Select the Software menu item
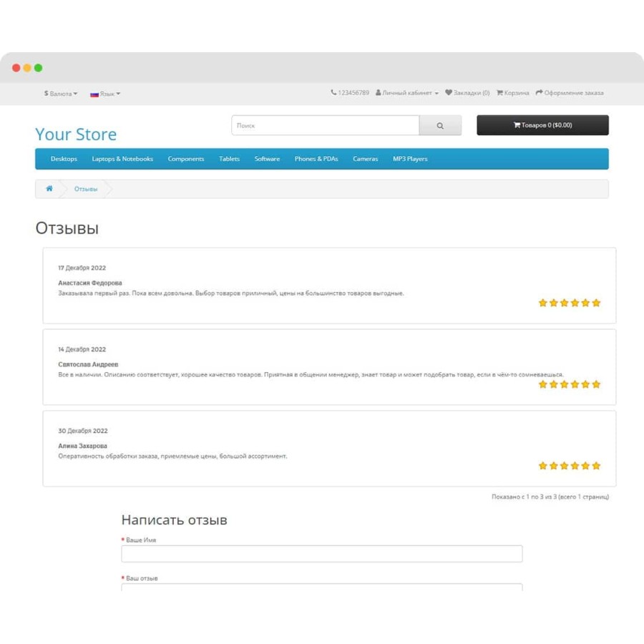 [267, 159]
